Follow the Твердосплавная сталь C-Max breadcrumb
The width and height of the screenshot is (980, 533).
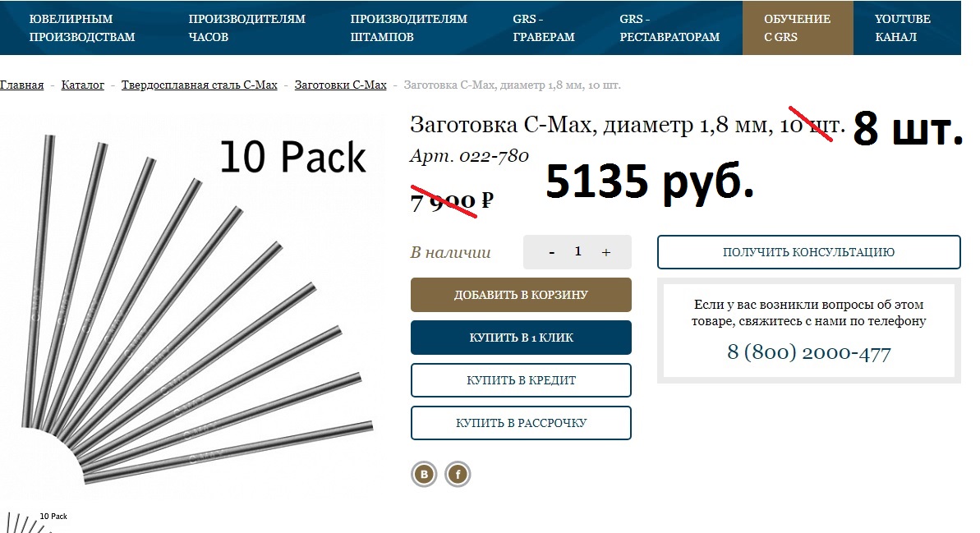click(x=200, y=85)
